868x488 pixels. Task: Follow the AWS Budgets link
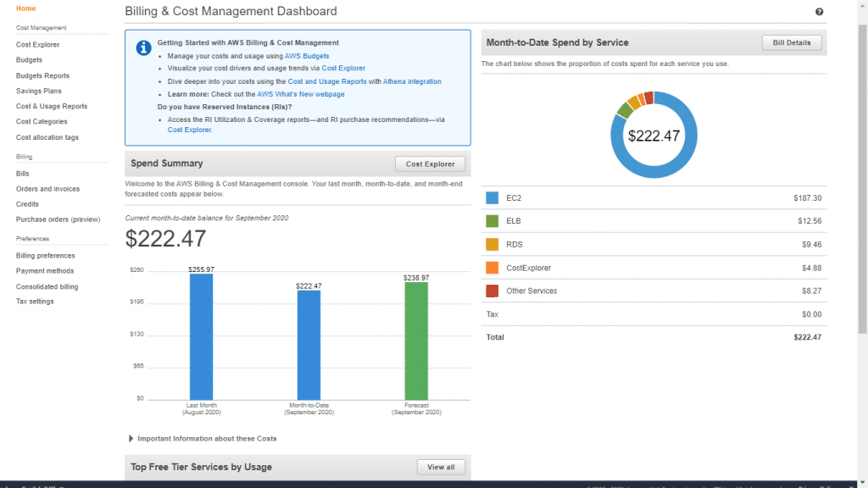point(307,56)
